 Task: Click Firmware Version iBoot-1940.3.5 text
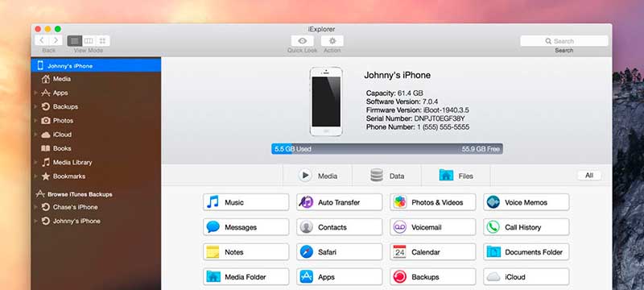coord(417,110)
